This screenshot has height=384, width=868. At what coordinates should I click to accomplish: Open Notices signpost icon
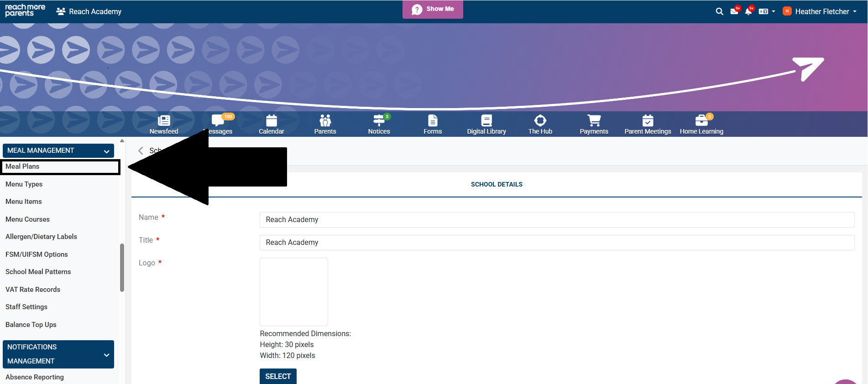pyautogui.click(x=379, y=121)
